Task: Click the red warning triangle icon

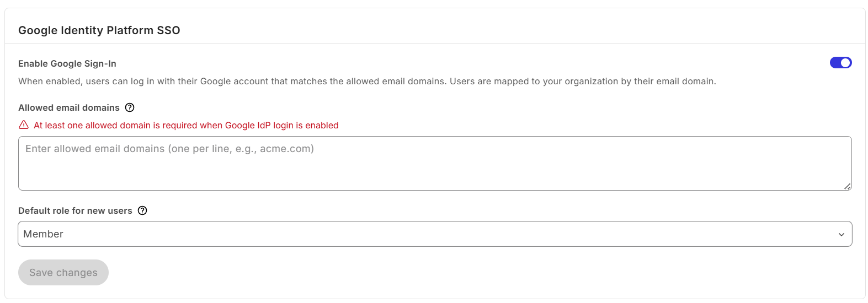Action: [x=24, y=125]
